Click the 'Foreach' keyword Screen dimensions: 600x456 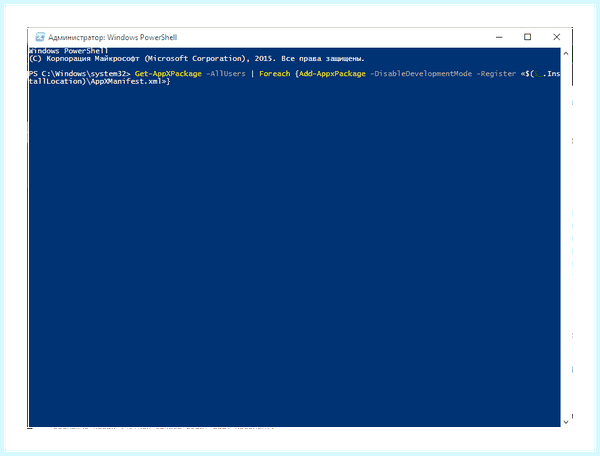pyautogui.click(x=275, y=74)
